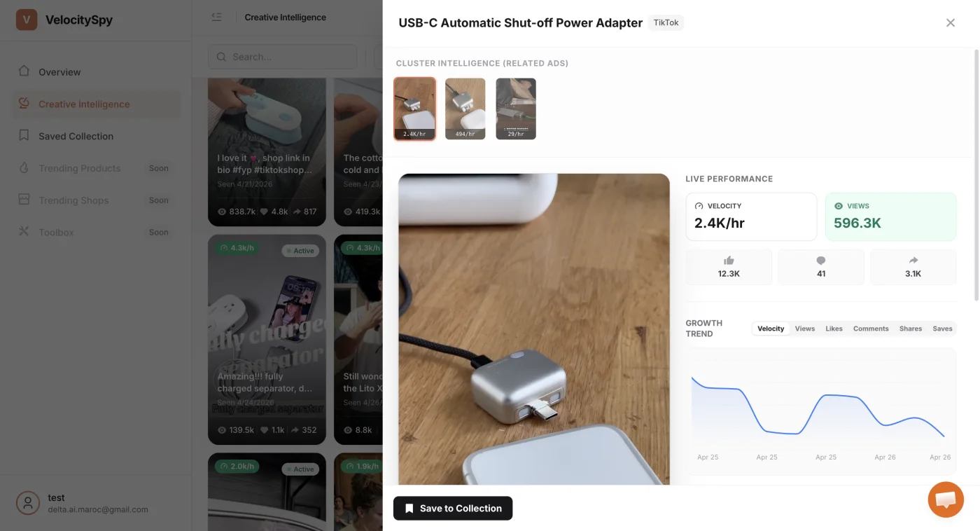Click Save to Collection button
This screenshot has width=980, height=531.
pos(453,509)
